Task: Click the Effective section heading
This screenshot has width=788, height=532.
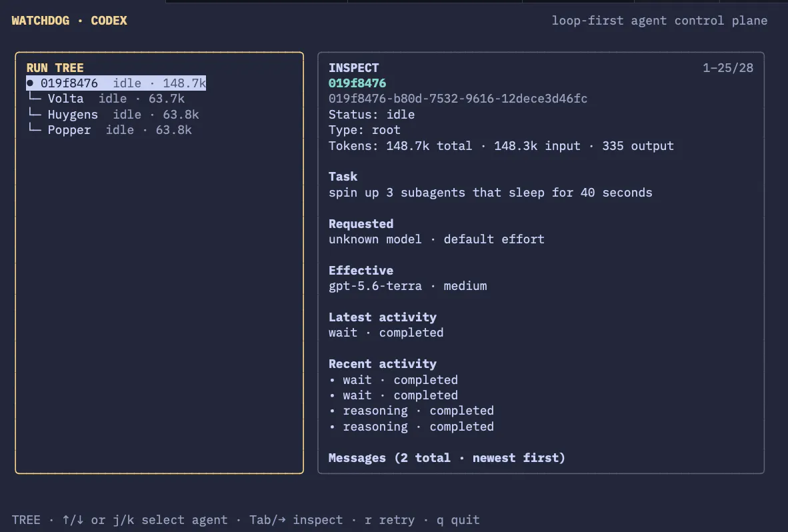Action: [361, 270]
